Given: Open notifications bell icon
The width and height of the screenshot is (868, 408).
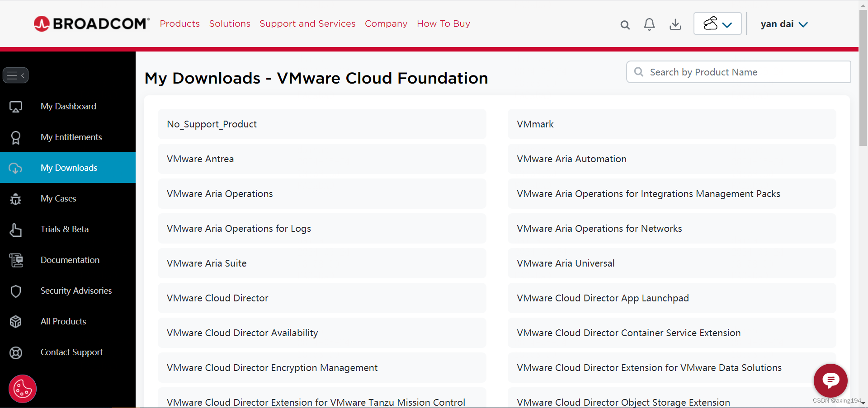Looking at the screenshot, I should click(x=649, y=24).
